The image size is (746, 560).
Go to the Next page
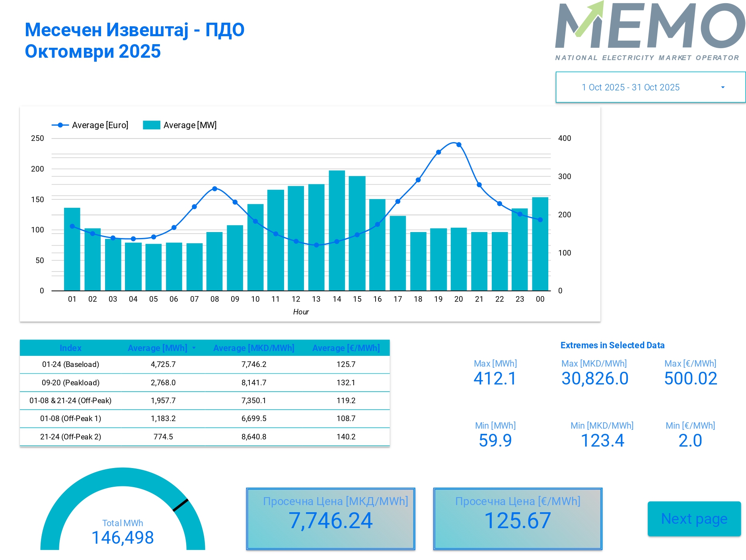(694, 519)
